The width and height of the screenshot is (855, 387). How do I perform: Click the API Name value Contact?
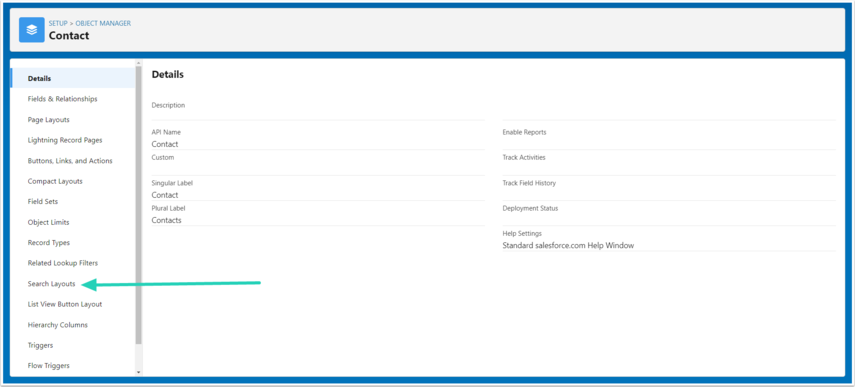point(165,144)
